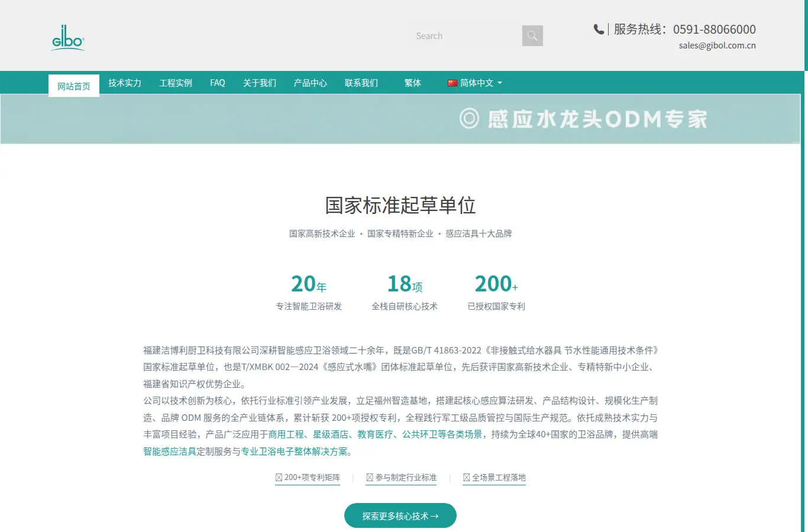Click the Chinese flag icon
The height and width of the screenshot is (532, 808).
coord(453,83)
